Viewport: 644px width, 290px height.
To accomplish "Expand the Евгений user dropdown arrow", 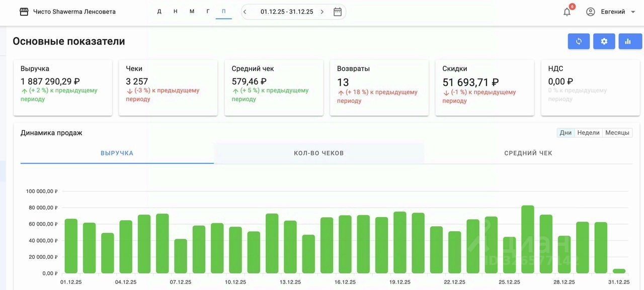I will tap(633, 12).
